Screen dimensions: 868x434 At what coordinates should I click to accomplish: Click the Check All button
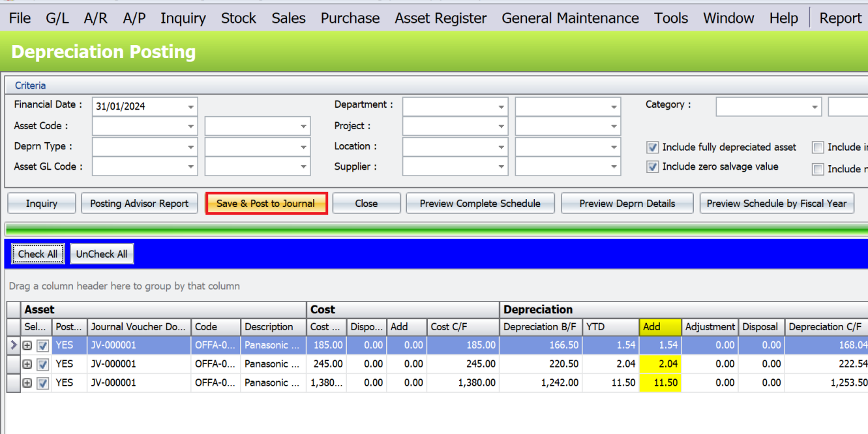click(38, 254)
